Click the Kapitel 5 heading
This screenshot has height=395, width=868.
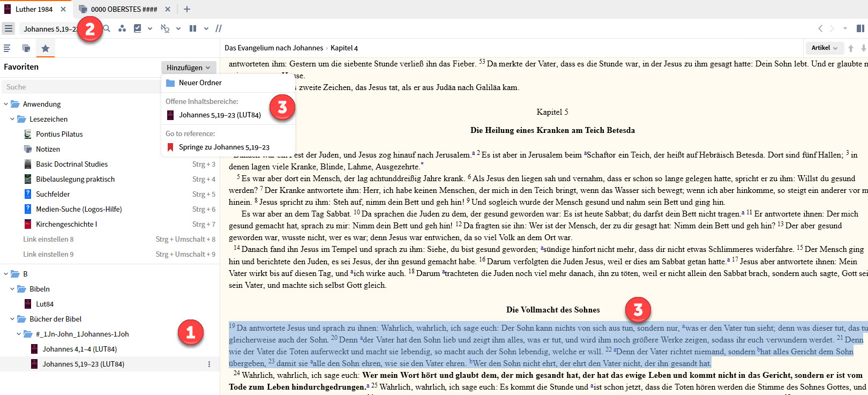coord(552,112)
